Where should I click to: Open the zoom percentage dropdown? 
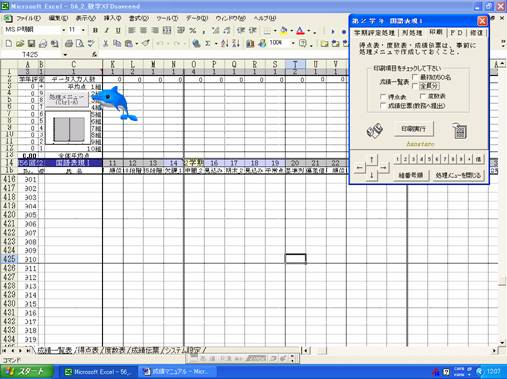tap(293, 43)
